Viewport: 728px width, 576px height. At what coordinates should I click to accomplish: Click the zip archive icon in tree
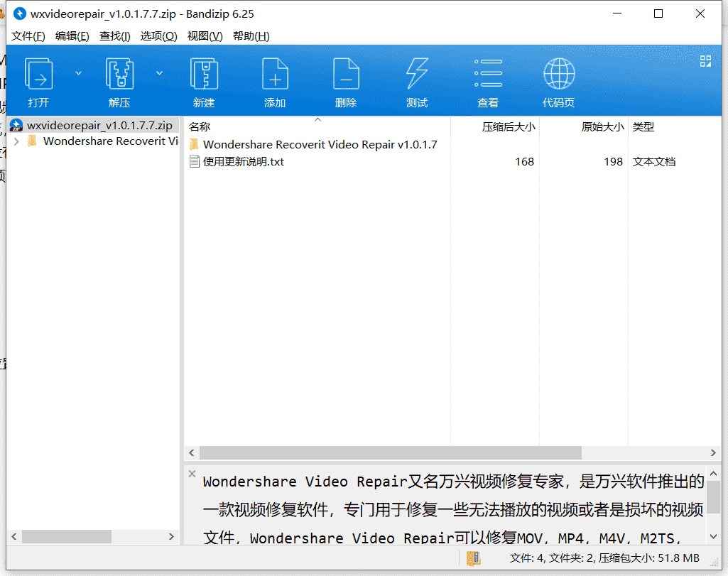coord(16,125)
